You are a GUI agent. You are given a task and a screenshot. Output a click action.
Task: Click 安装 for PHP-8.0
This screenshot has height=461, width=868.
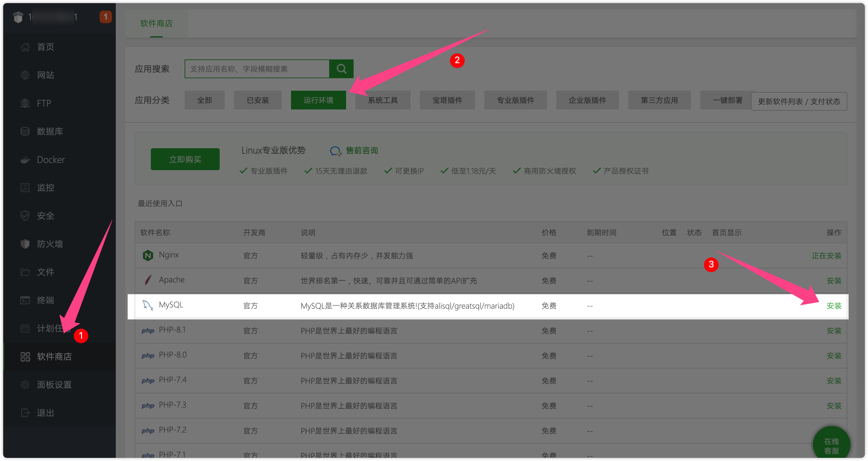[x=834, y=356]
